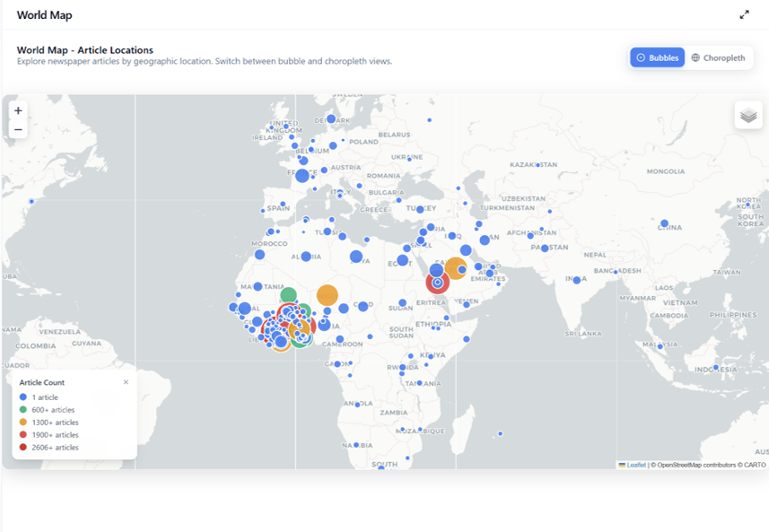Select the blue bubble over Kazakhstan
The image size is (769, 532).
pyautogui.click(x=537, y=165)
